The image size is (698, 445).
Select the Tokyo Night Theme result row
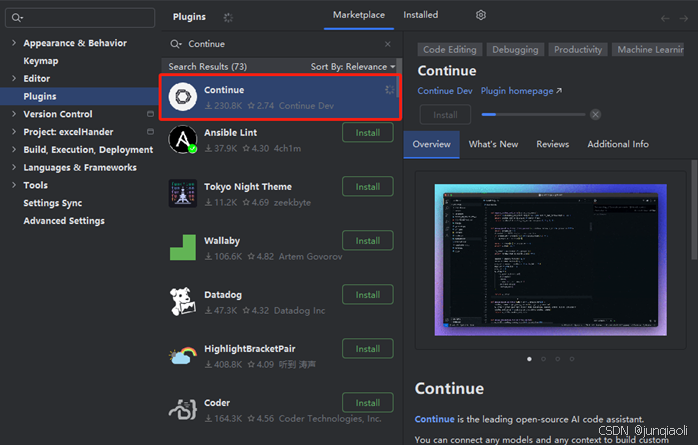(x=280, y=193)
